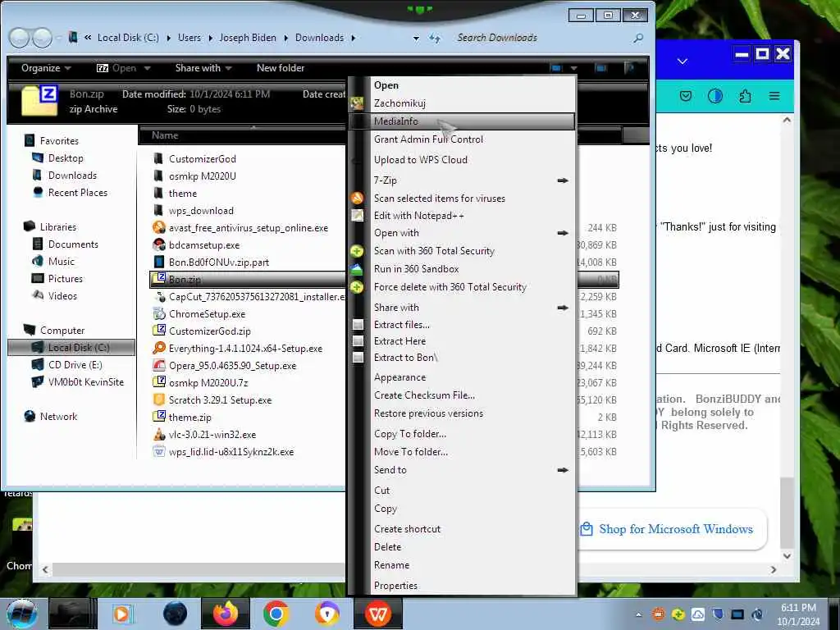840x630 pixels.
Task: Open the address bar history dropdown
Action: tap(416, 38)
